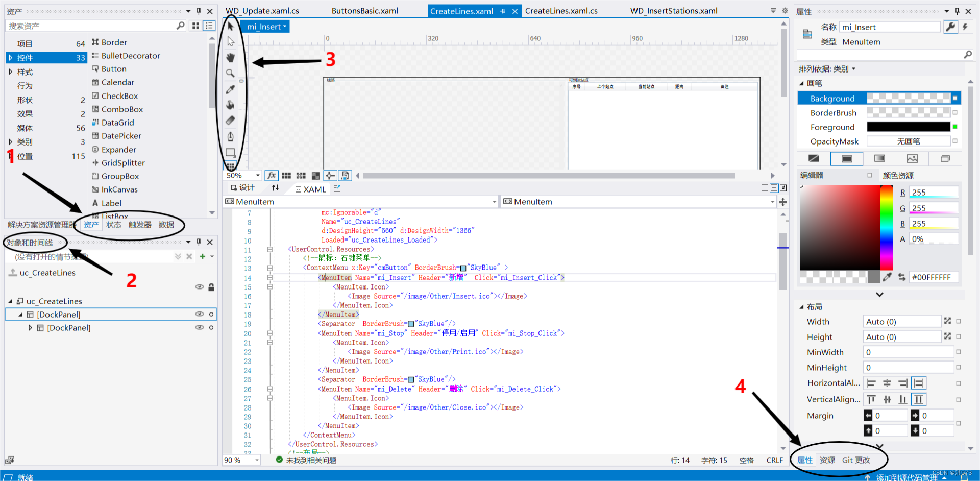The image size is (980, 481).
Task: Pick a color in the red gradient area
Action: pos(840,228)
